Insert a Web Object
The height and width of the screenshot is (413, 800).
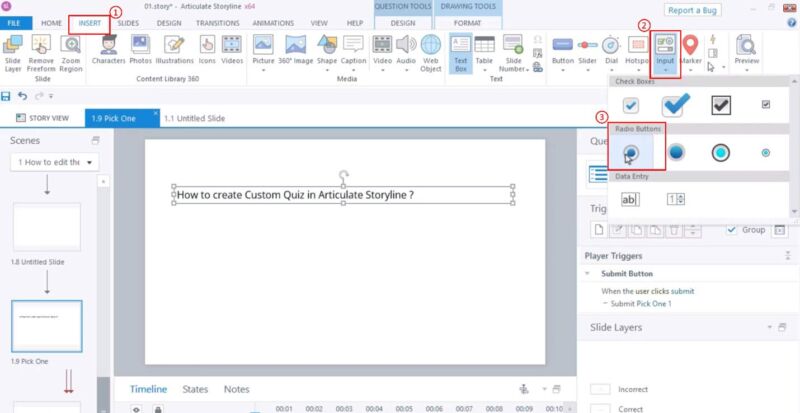(x=431, y=49)
